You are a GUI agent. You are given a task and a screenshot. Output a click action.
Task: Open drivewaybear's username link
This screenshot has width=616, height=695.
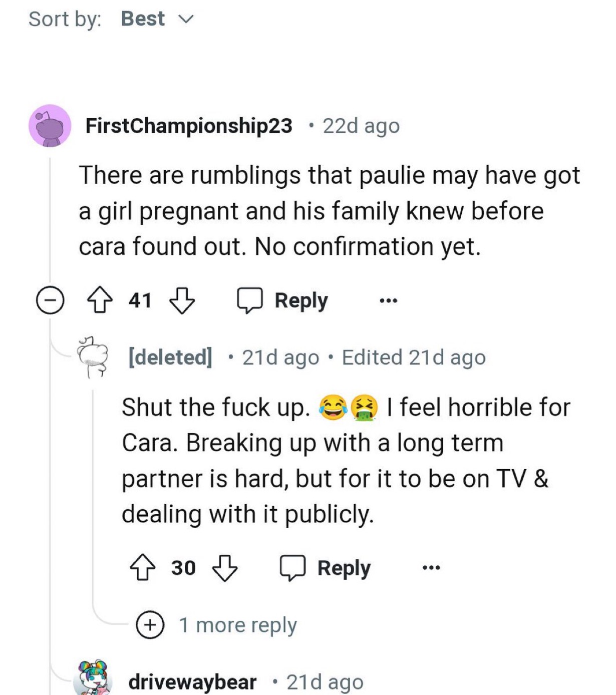click(192, 681)
